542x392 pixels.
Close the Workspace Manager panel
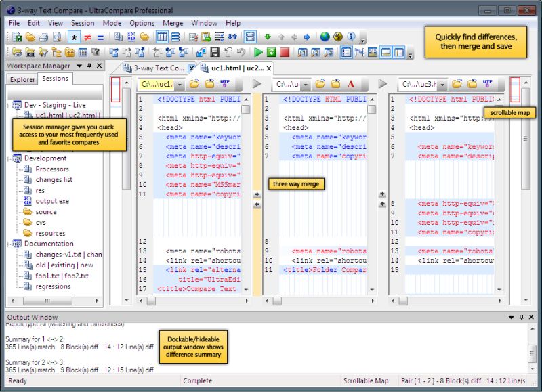(x=99, y=66)
